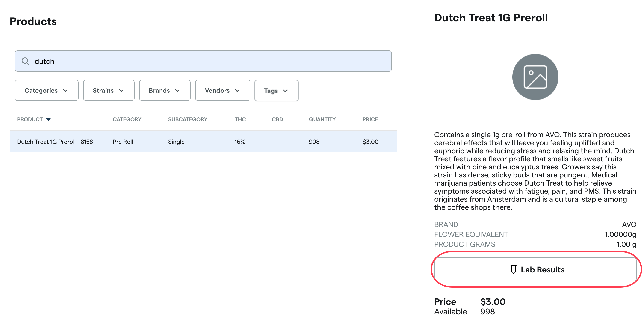This screenshot has width=644, height=319.
Task: Click the Vendors chevron icon
Action: pyautogui.click(x=237, y=91)
